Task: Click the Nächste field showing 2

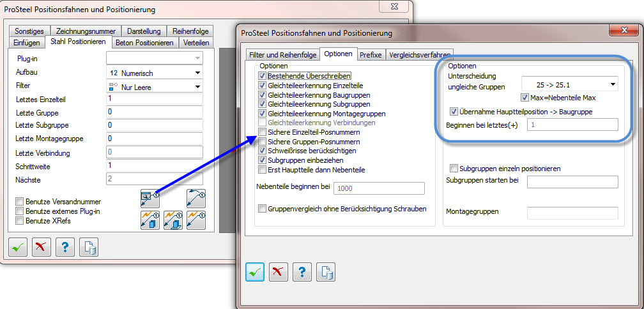Action: click(155, 179)
